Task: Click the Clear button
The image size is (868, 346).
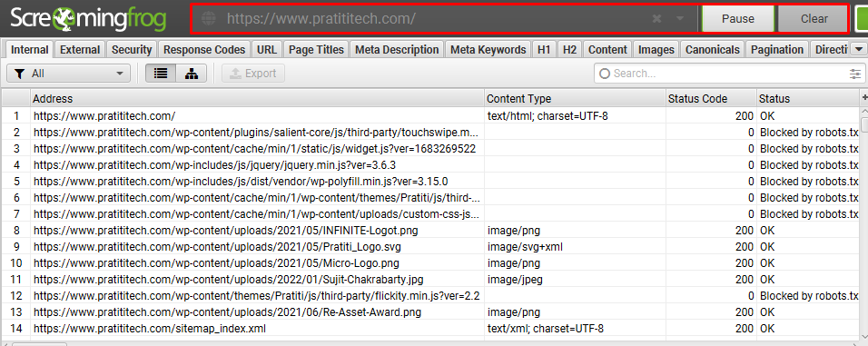Action: click(814, 19)
